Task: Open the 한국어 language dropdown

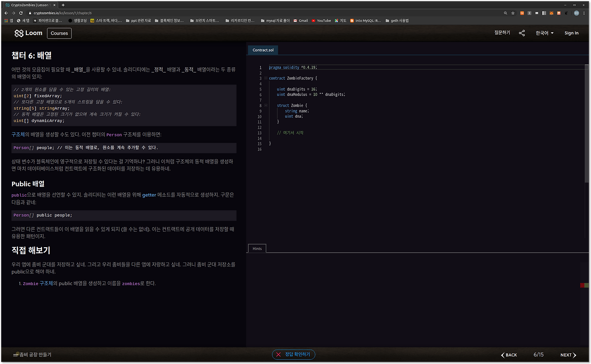Action: (545, 33)
